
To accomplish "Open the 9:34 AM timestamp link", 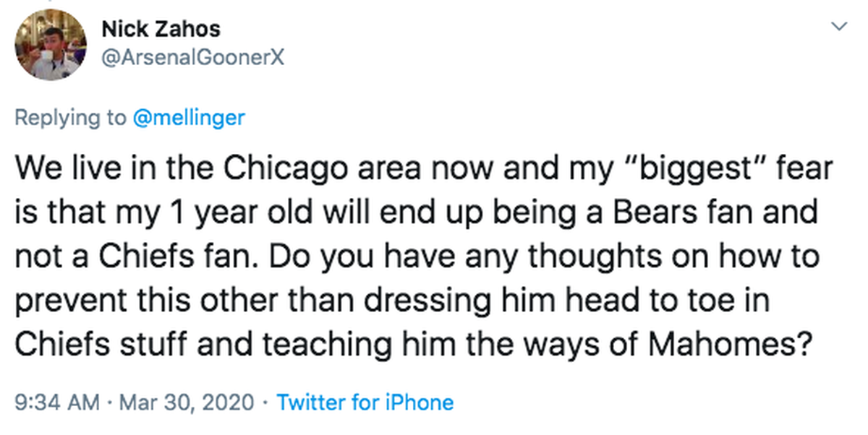I will pos(57,402).
